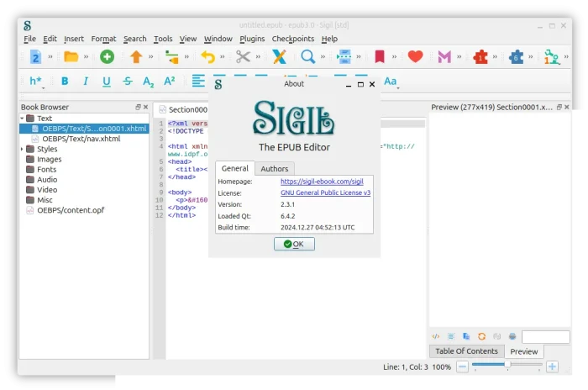Screen dimensions: 588x390
Task: Click the green numbered-steps icon at toolbar end
Action: (552, 57)
